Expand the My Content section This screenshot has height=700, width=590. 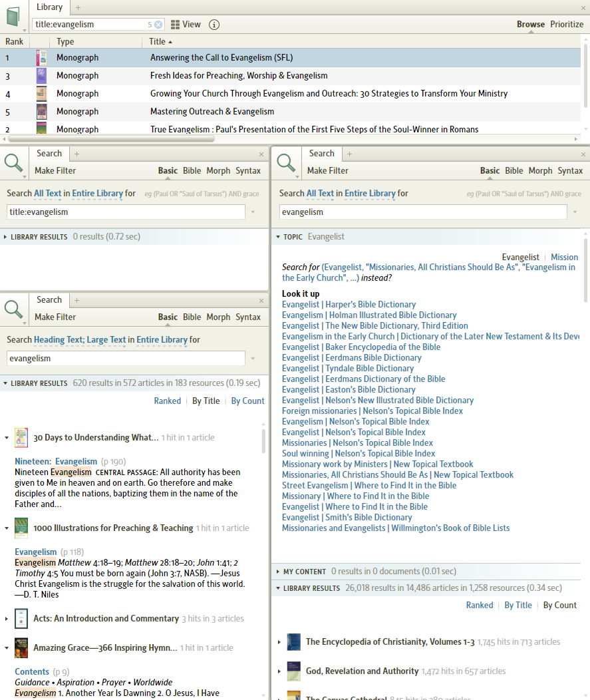pyautogui.click(x=278, y=572)
